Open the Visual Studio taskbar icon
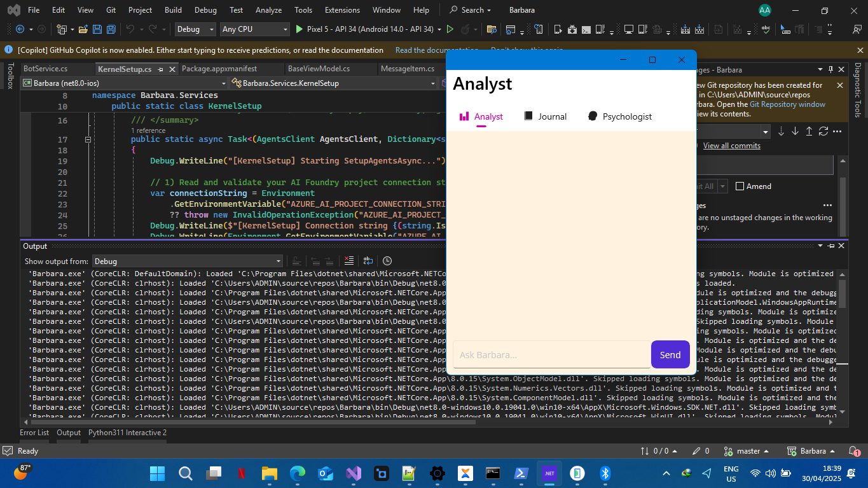The image size is (868, 488). tap(353, 473)
